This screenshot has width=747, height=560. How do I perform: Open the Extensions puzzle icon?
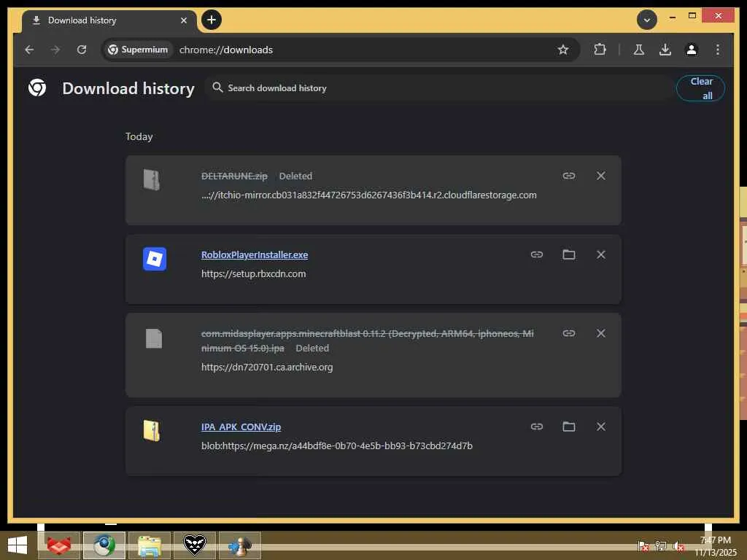coord(600,50)
